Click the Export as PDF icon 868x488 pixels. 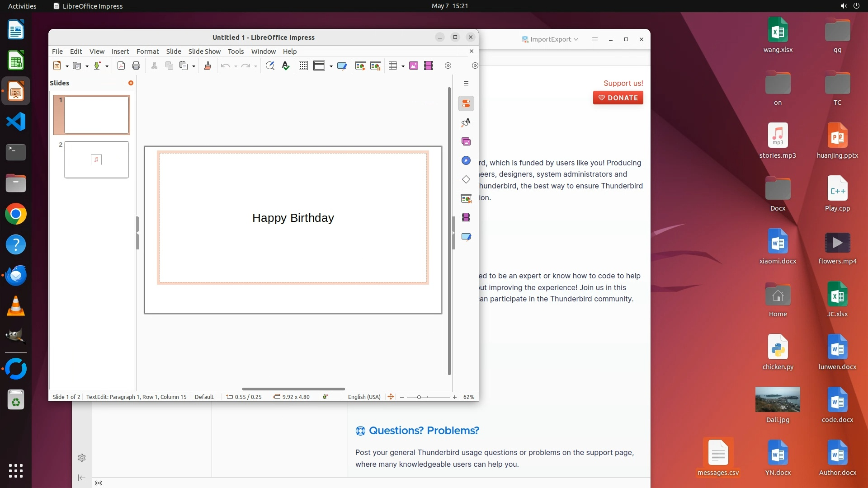(121, 66)
